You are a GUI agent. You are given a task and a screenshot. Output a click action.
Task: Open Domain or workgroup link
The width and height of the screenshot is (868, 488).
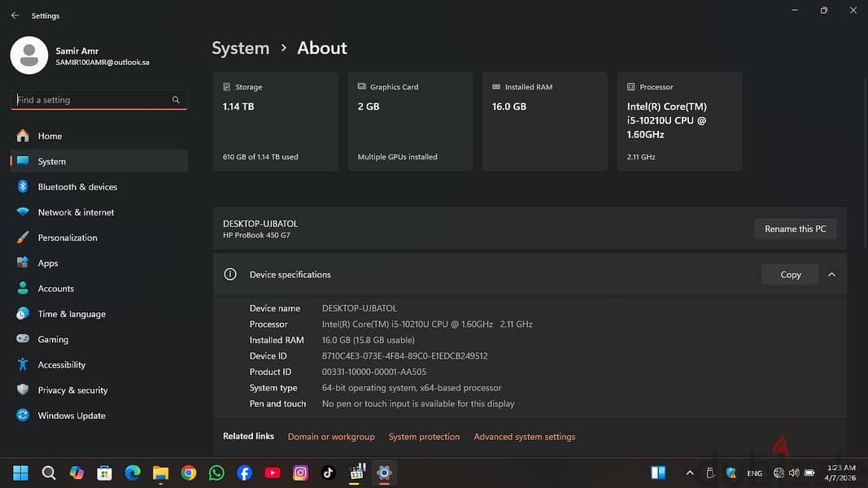tap(331, 437)
